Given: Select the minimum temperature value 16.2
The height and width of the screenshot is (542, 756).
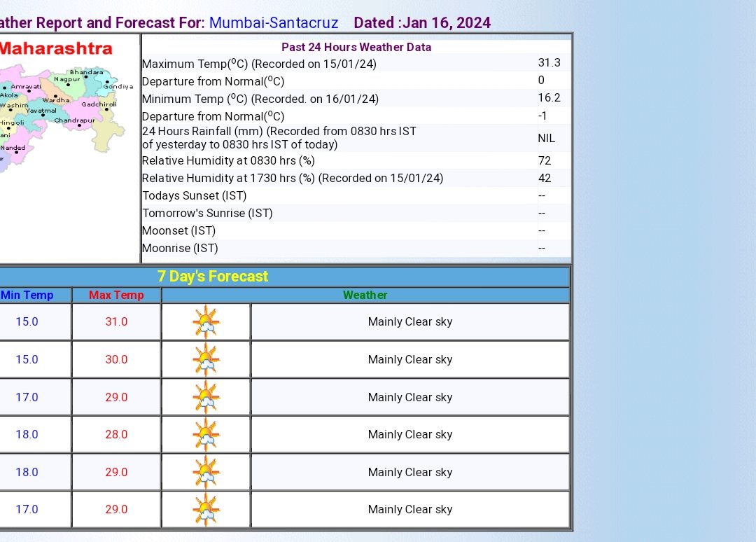Looking at the screenshot, I should coord(549,98).
